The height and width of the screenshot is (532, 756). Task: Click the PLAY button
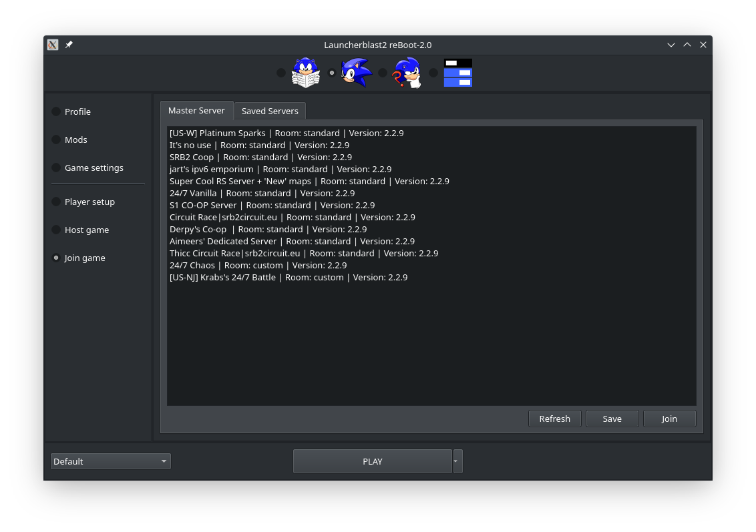(x=373, y=461)
